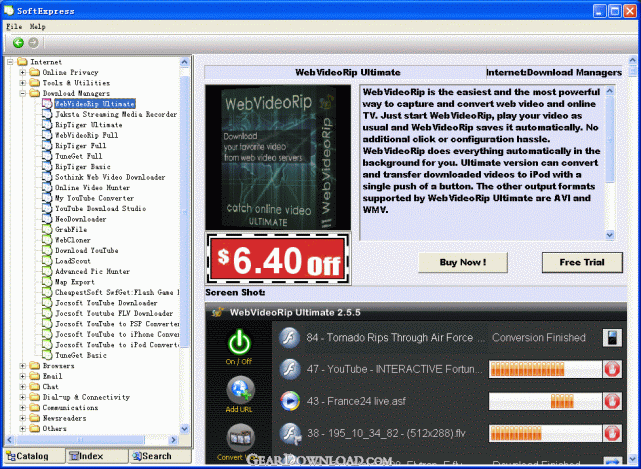
Task: Click the media player icon for France24 live.asf
Action: pos(289,401)
